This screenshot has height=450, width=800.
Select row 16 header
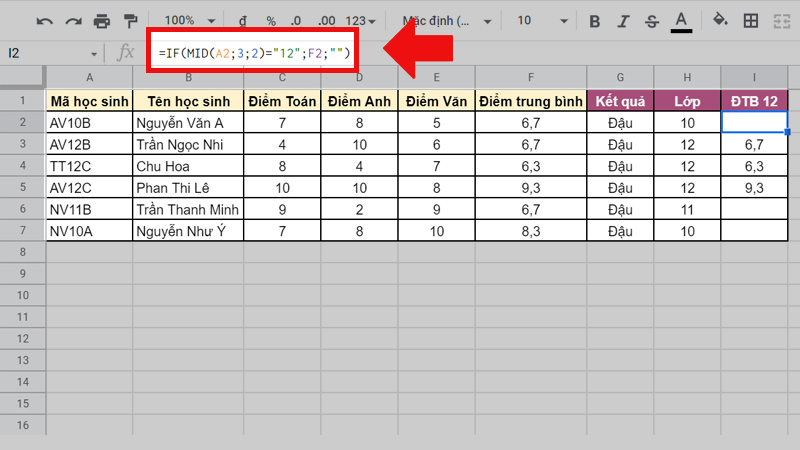pyautogui.click(x=22, y=425)
